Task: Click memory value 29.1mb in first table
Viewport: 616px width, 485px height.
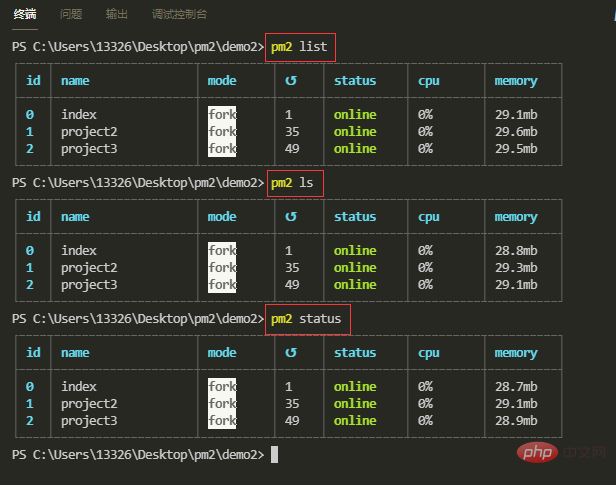Action: 516,115
